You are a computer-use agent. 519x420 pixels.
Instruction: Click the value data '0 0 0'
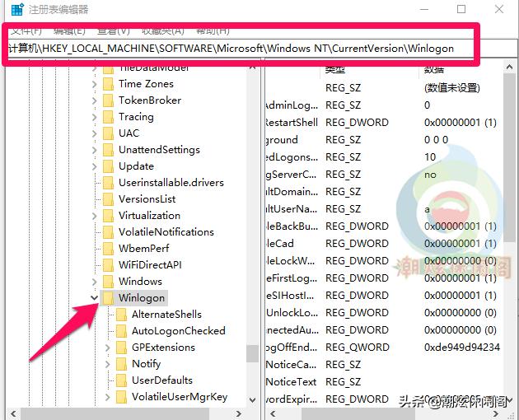(x=437, y=140)
